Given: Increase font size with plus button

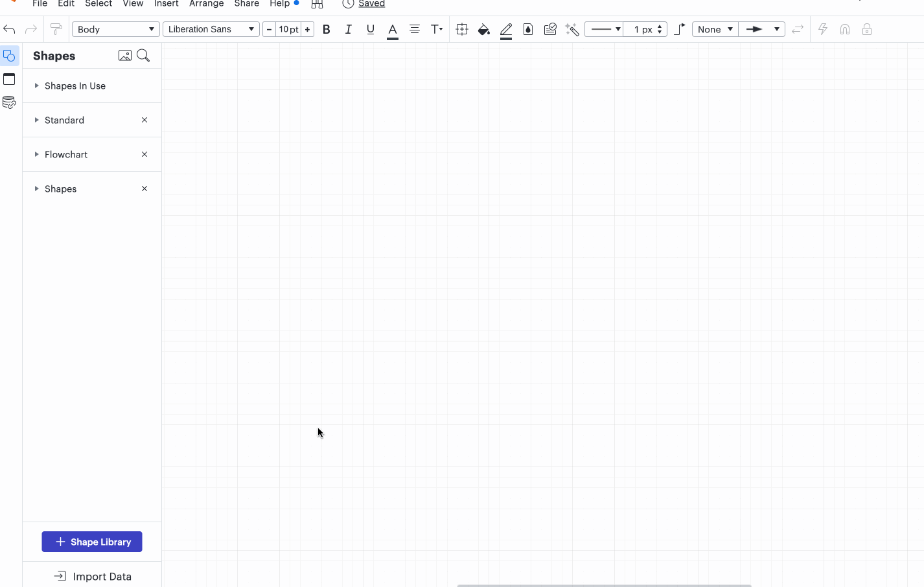Looking at the screenshot, I should (x=308, y=29).
